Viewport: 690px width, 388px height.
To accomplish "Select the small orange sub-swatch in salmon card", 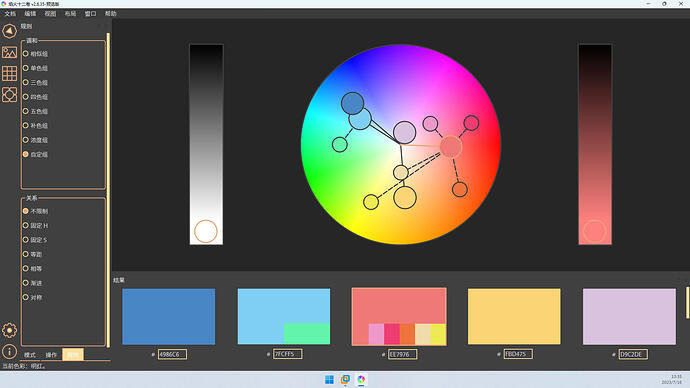I will point(407,334).
